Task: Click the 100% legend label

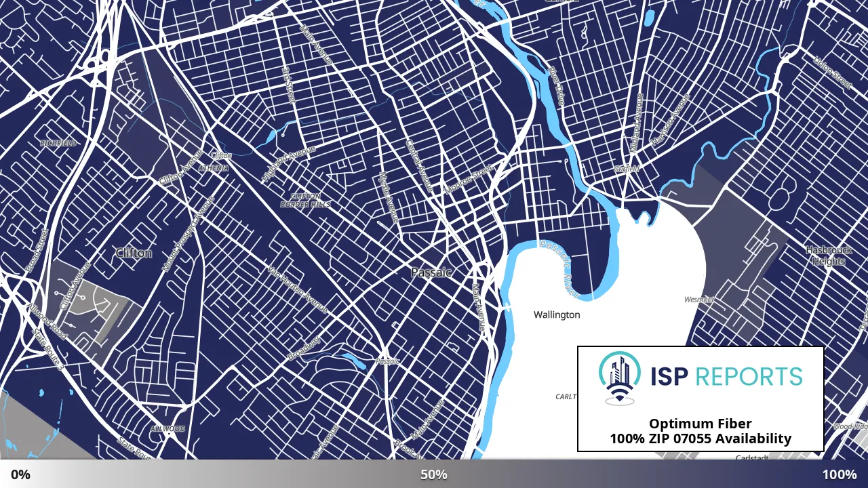Action: tap(840, 474)
